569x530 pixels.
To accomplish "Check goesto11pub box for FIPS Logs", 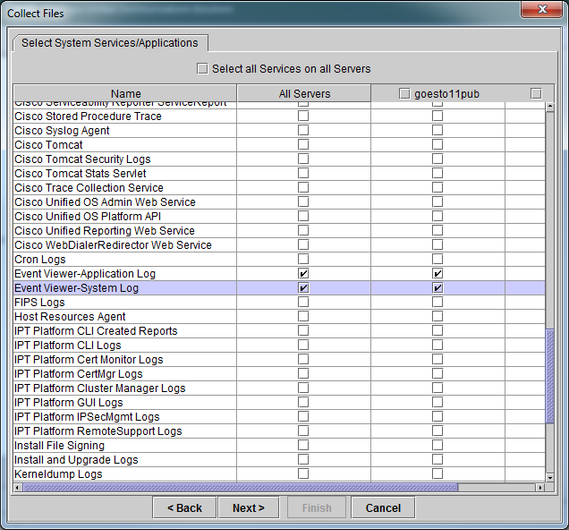I will pos(438,302).
